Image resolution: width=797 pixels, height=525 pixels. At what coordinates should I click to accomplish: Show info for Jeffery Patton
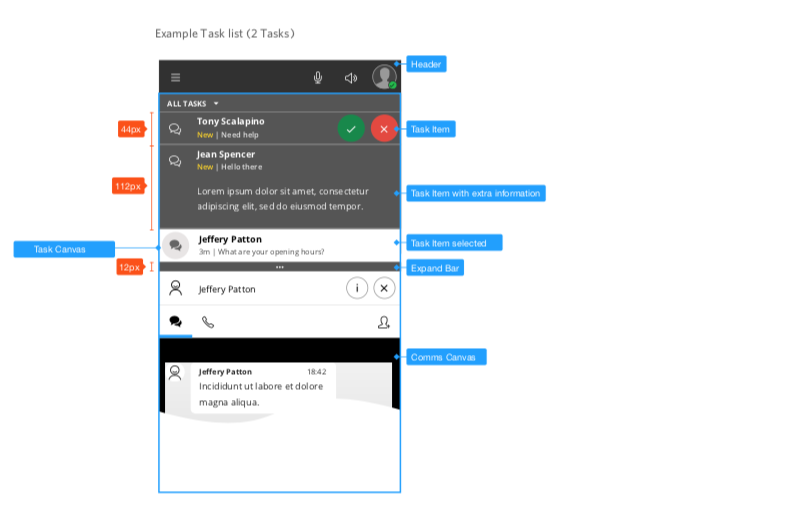point(357,288)
